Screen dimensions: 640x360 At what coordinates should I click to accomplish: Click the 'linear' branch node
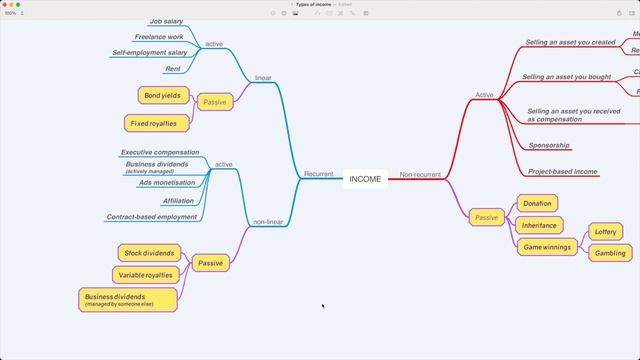coord(263,78)
